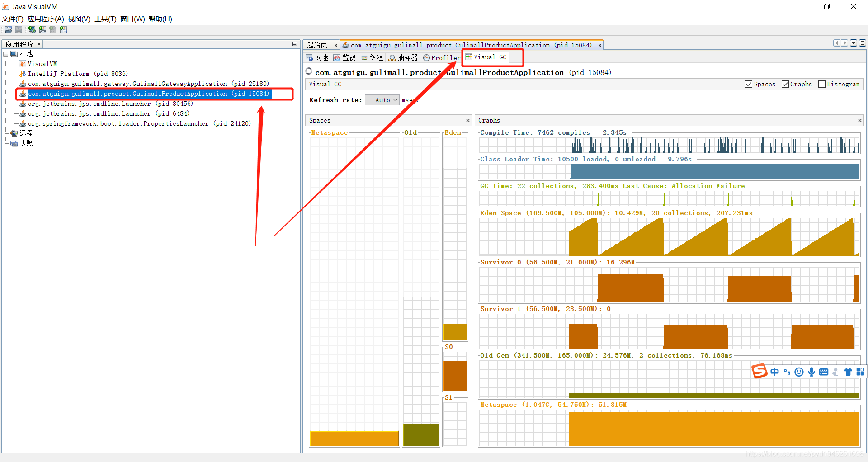Image resolution: width=868 pixels, height=462 pixels.
Task: Select jps Launcher (pid 6484)
Action: click(108, 113)
